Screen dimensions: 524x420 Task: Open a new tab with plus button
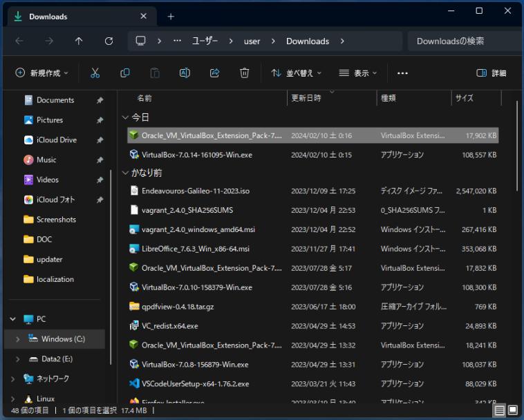tap(171, 17)
